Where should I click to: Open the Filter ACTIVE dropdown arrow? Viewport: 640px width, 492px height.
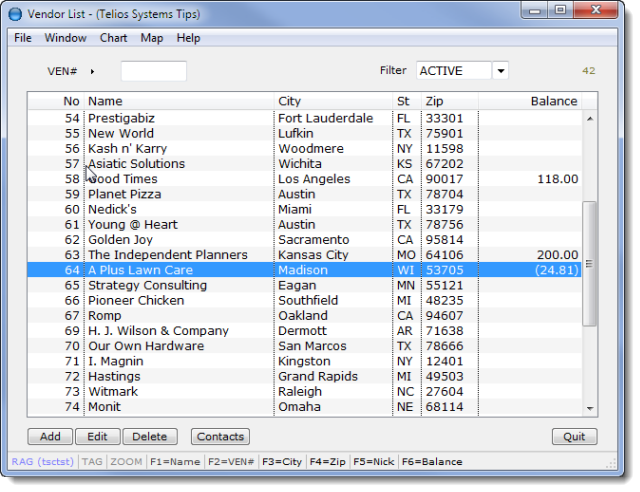[x=500, y=71]
